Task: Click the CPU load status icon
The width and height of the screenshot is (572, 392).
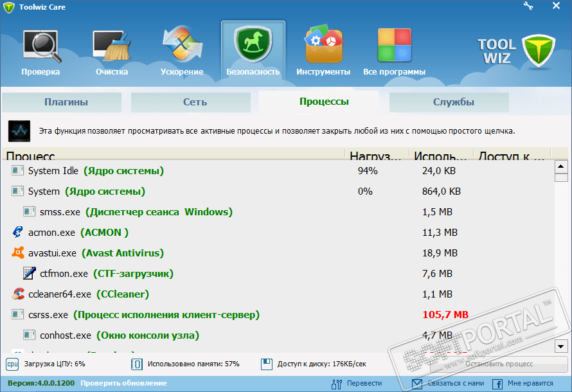Action: [12, 364]
